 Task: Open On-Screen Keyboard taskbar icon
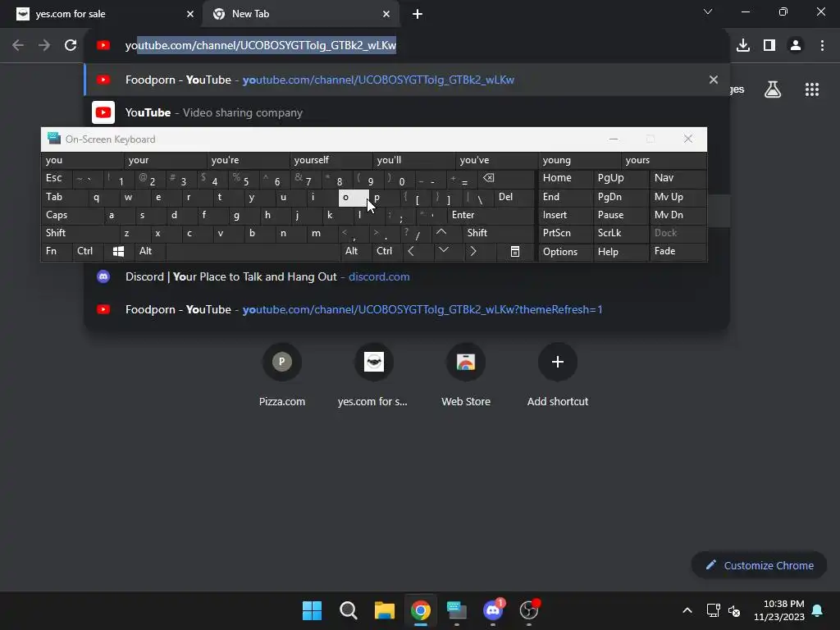456,610
